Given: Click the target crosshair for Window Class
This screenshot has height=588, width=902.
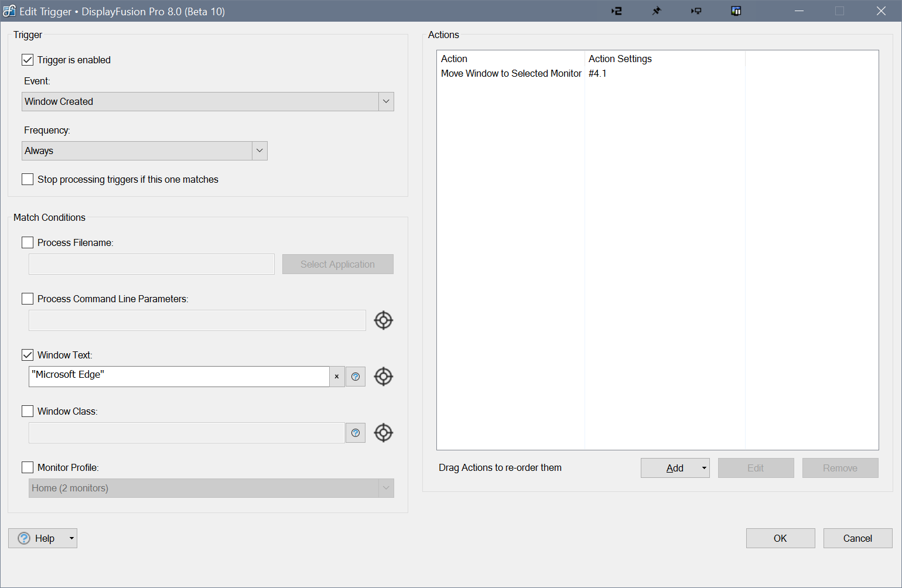Looking at the screenshot, I should (x=383, y=433).
